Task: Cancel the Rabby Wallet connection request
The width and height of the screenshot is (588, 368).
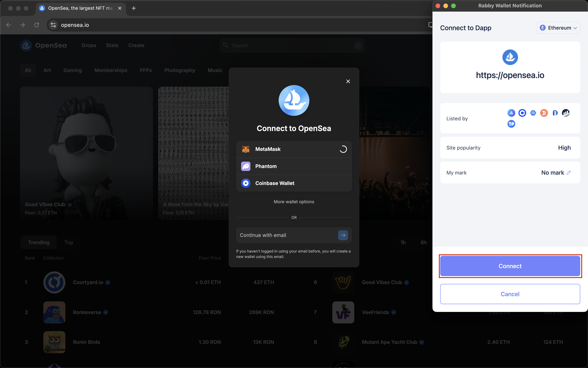Action: [x=510, y=294]
